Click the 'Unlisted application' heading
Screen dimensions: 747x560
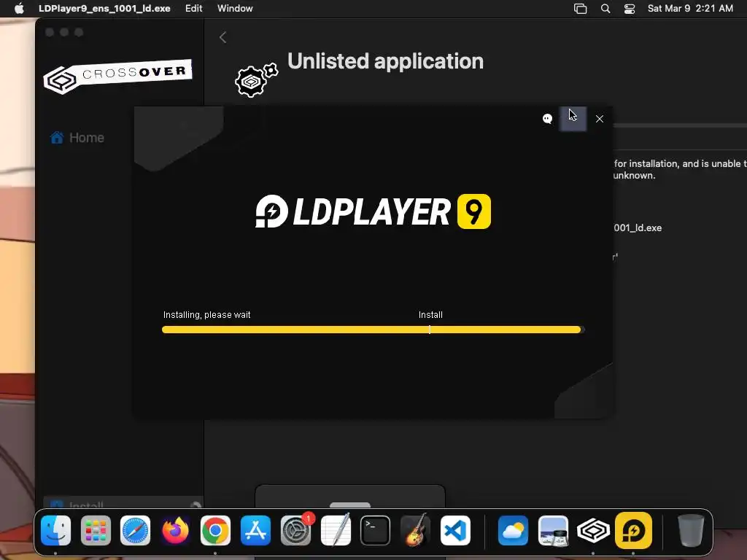(385, 61)
